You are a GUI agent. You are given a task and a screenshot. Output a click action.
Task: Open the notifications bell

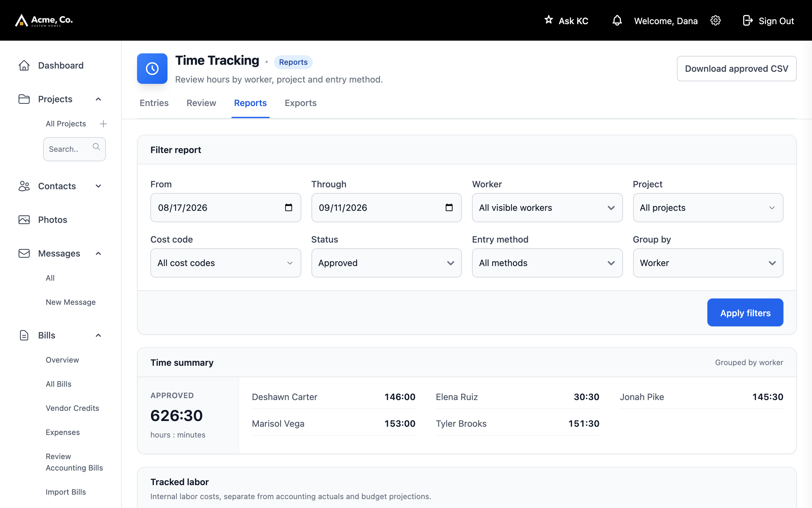tap(617, 21)
